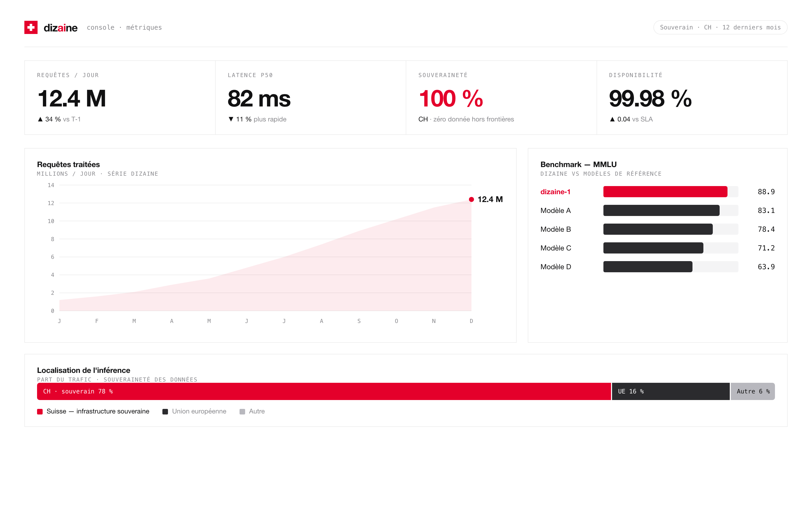Open console · métriques breadcrumb

pos(124,27)
